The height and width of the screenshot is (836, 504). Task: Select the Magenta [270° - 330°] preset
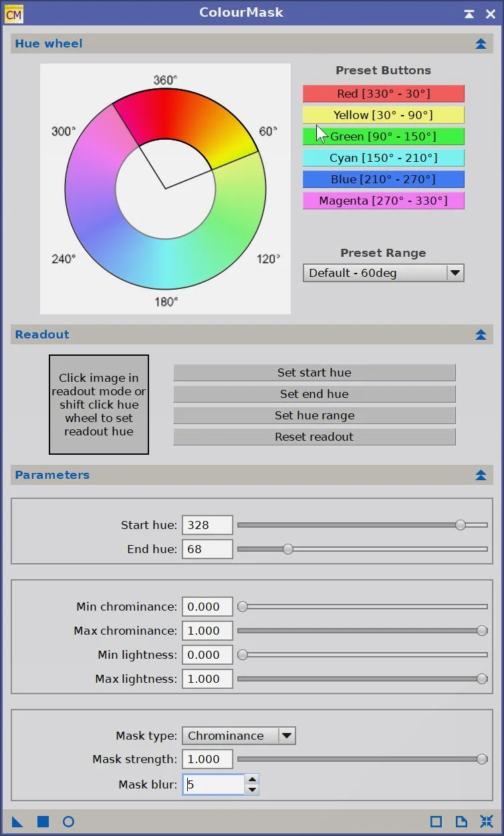click(x=384, y=201)
